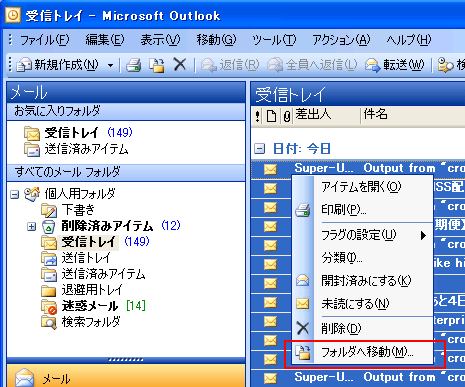The image size is (465, 387).
Task: Click the すべてのメール フォルダ section header
Action: pyautogui.click(x=126, y=172)
